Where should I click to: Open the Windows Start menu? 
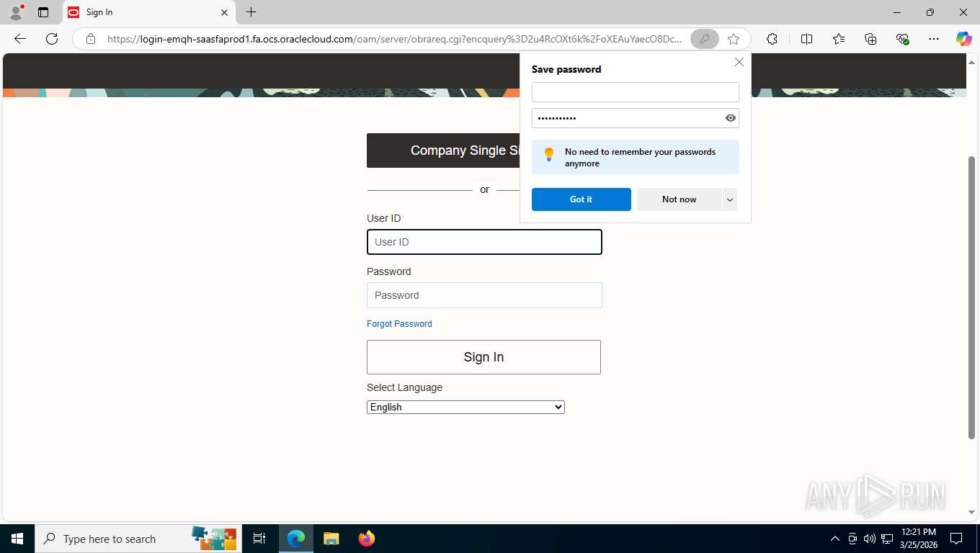coord(17,539)
